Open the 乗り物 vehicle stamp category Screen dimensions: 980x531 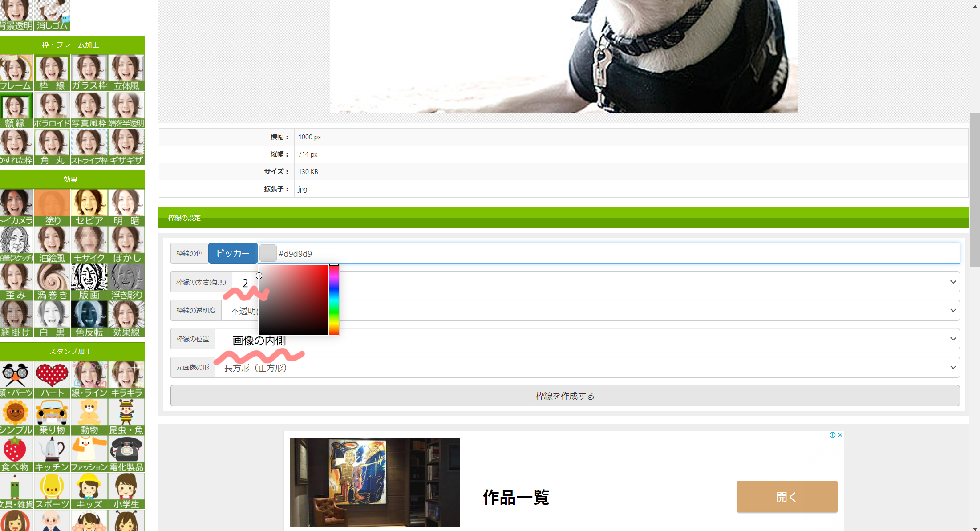(52, 417)
